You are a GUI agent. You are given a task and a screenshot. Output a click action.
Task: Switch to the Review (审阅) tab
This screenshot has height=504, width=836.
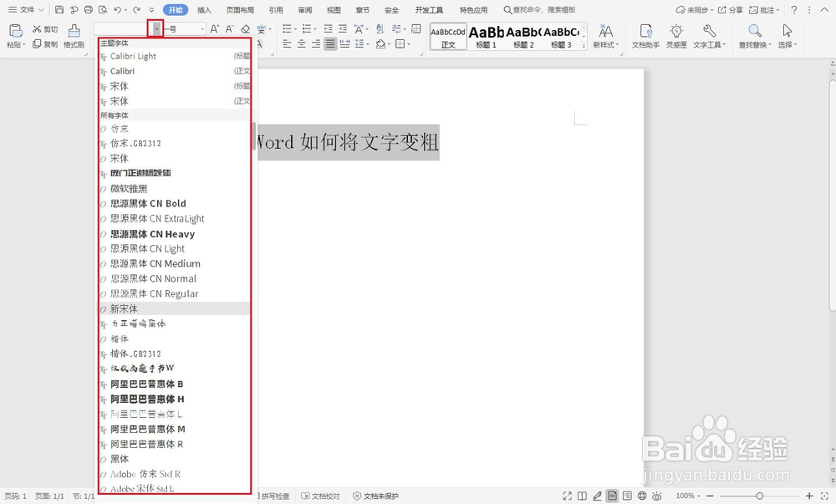(305, 9)
